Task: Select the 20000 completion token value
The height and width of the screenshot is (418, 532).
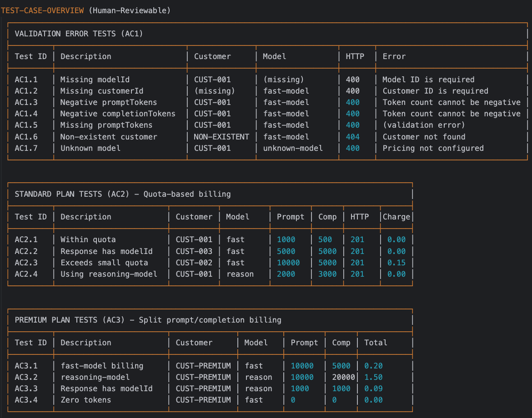Action: (343, 377)
